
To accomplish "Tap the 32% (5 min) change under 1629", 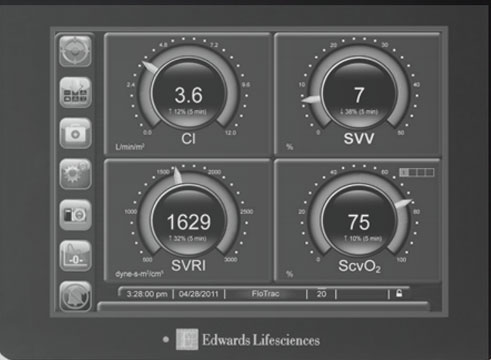I will 188,238.
